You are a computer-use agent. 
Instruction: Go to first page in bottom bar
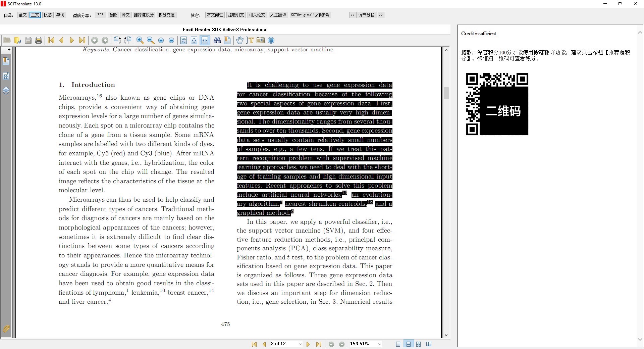point(254,344)
